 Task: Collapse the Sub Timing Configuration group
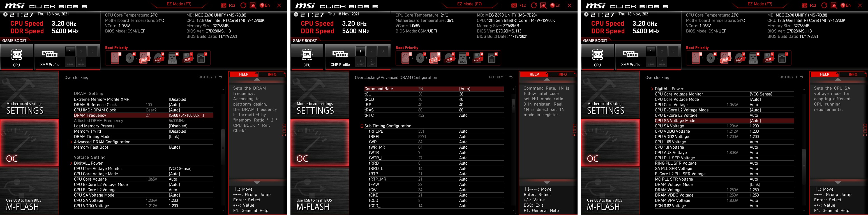[362, 126]
